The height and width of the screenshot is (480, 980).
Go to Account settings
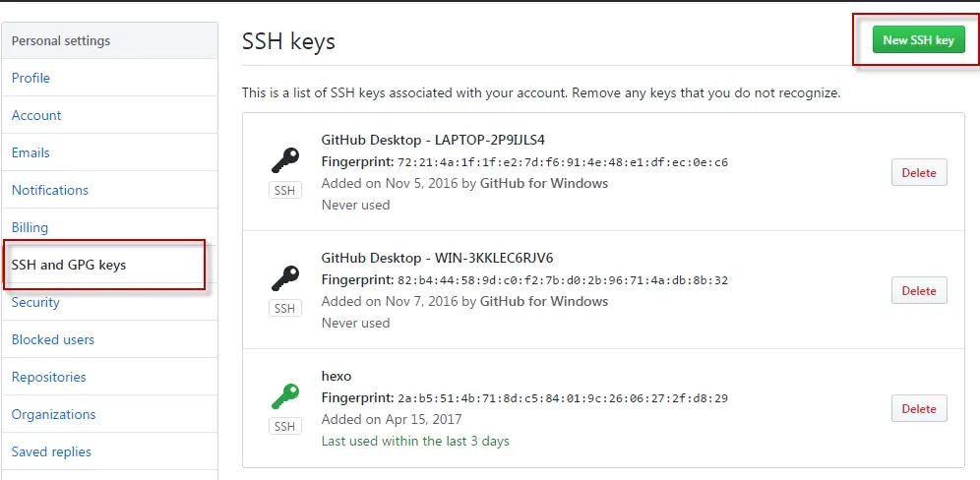(x=36, y=115)
